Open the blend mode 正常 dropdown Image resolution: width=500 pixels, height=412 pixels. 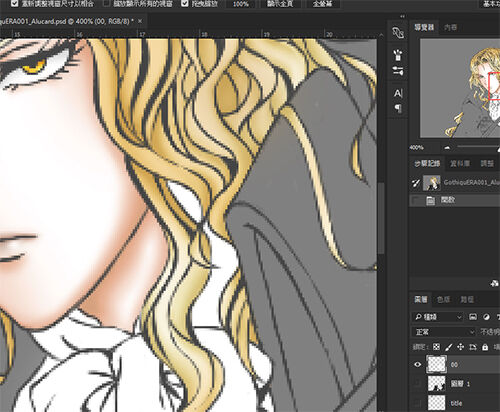pos(444,332)
